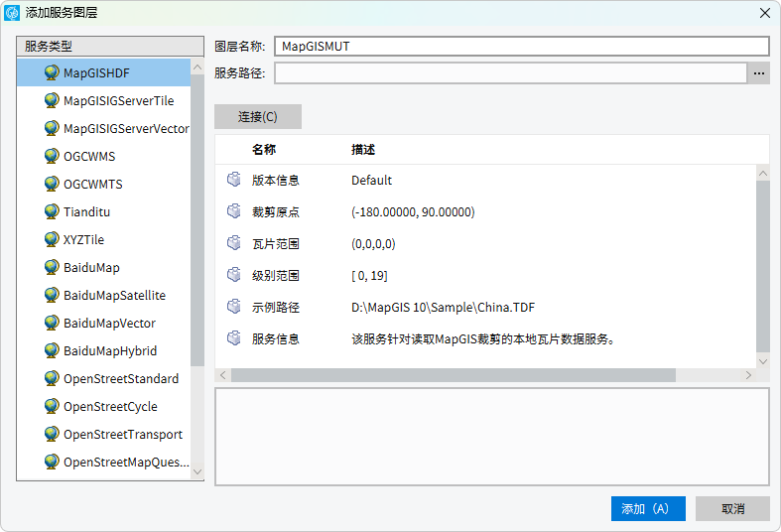Click the globe icon next to MapGISHDF
This screenshot has height=532, width=781.
[52, 72]
